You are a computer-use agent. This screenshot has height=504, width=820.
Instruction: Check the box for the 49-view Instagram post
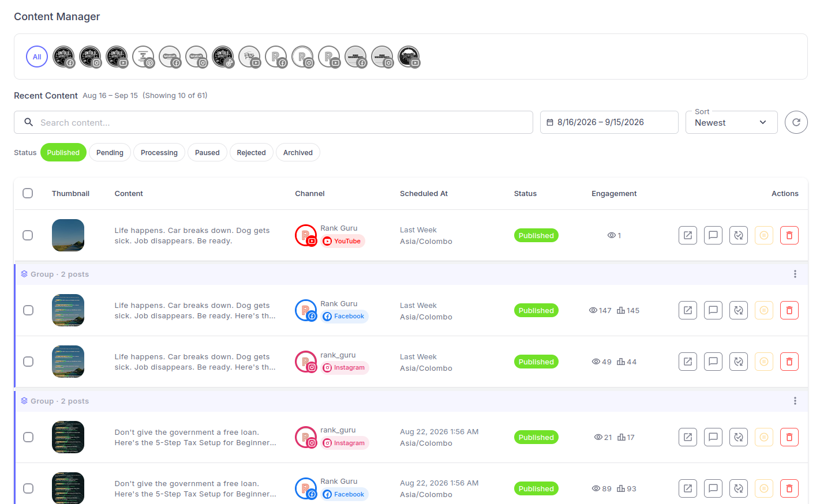(x=28, y=362)
